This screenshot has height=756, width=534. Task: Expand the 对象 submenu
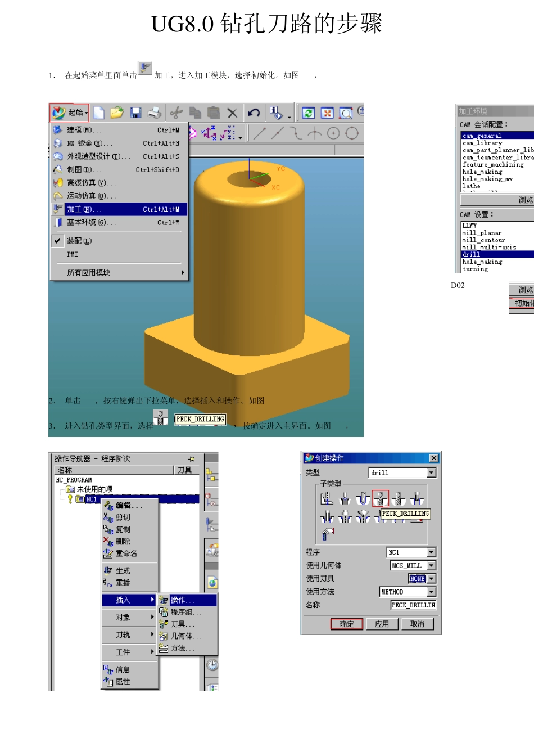[x=129, y=618]
